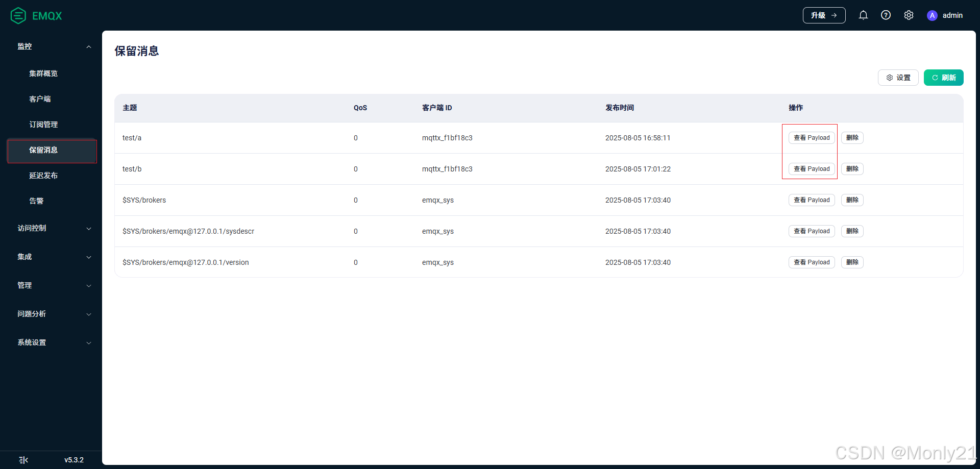Open 告警 in the sidebar
The image size is (980, 469).
(36, 201)
